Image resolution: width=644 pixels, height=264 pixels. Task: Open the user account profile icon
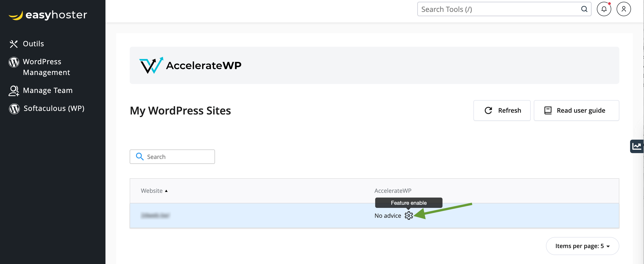(x=624, y=9)
